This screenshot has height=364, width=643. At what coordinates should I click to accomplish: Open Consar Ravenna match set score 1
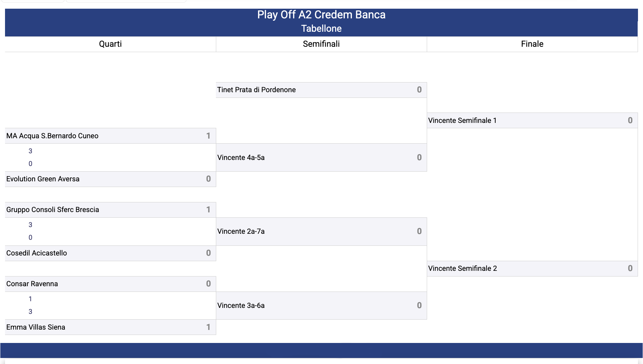30,299
